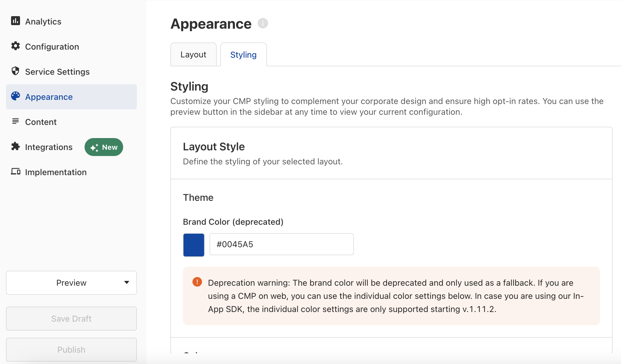The width and height of the screenshot is (621, 364).
Task: Select Service Settings in the sidebar
Action: 57,71
